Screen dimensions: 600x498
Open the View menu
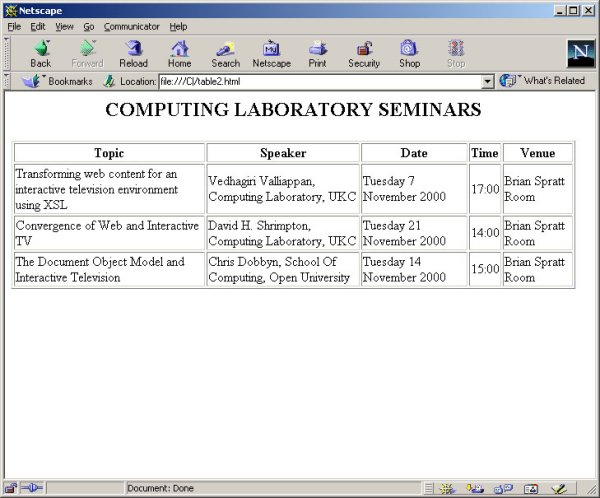(x=64, y=26)
